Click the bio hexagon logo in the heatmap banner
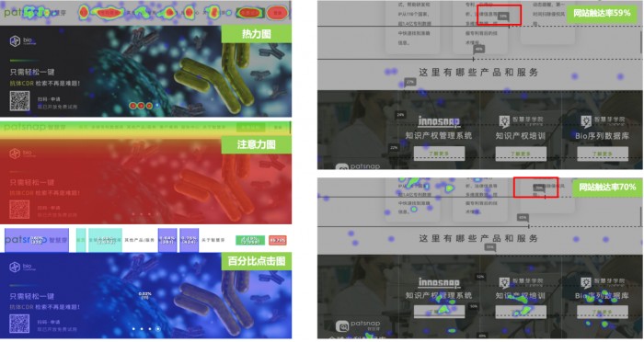This screenshot has height=342, width=644. pyautogui.click(x=15, y=40)
